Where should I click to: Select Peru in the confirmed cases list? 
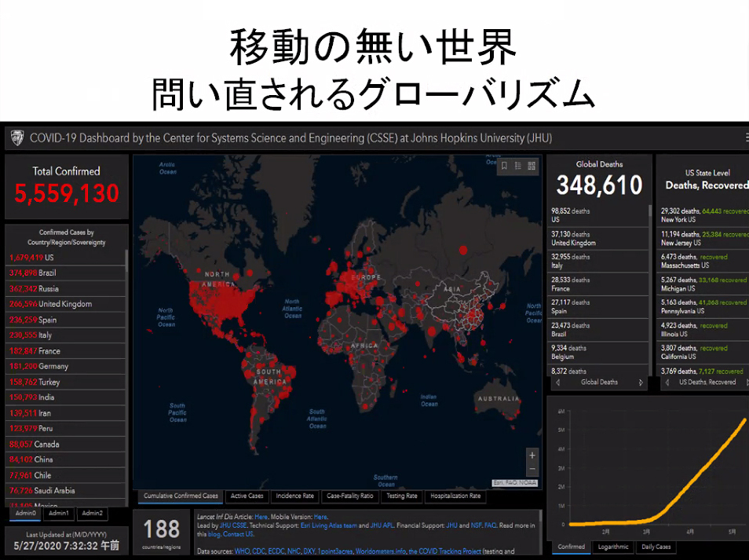point(65,429)
